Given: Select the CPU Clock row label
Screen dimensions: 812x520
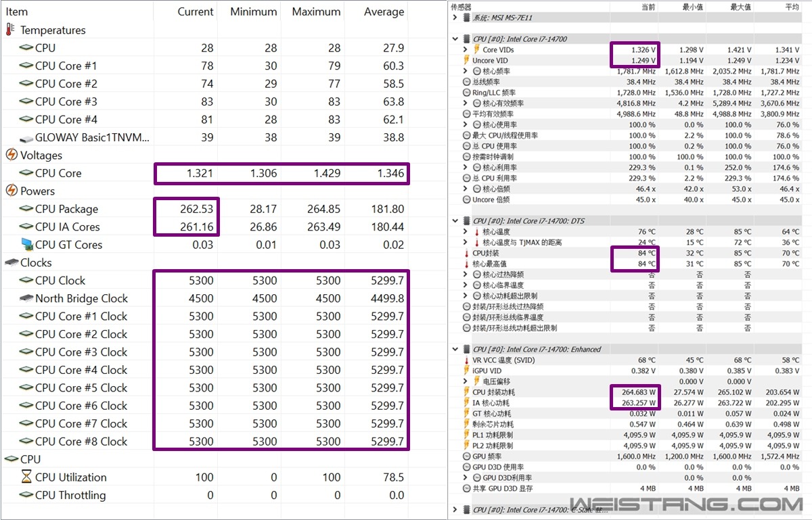Looking at the screenshot, I should [61, 280].
